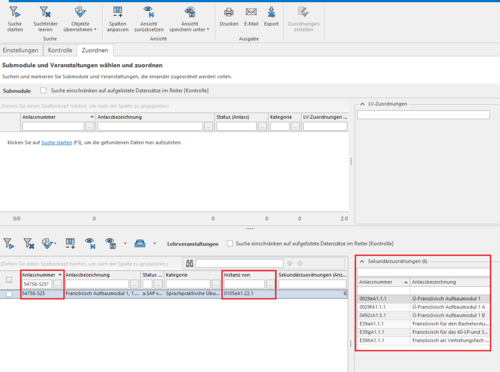Sort Submodule grid by Anlassnummer header
This screenshot has height=372, width=500.
tap(58, 117)
